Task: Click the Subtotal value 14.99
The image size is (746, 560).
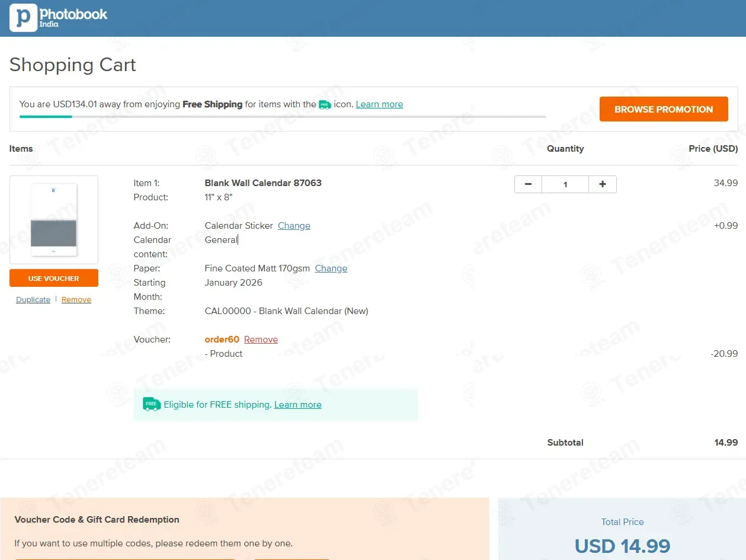Action: (726, 443)
